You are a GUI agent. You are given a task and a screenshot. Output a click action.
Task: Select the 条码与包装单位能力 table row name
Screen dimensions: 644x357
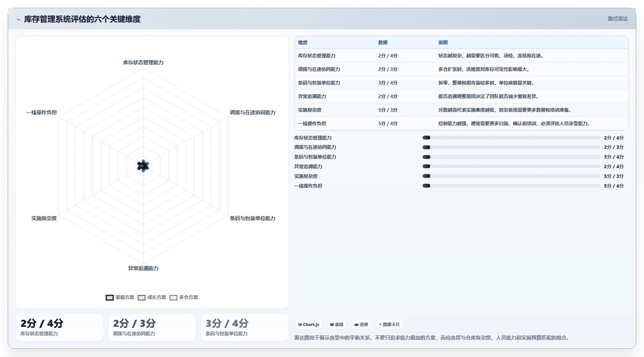coord(319,83)
